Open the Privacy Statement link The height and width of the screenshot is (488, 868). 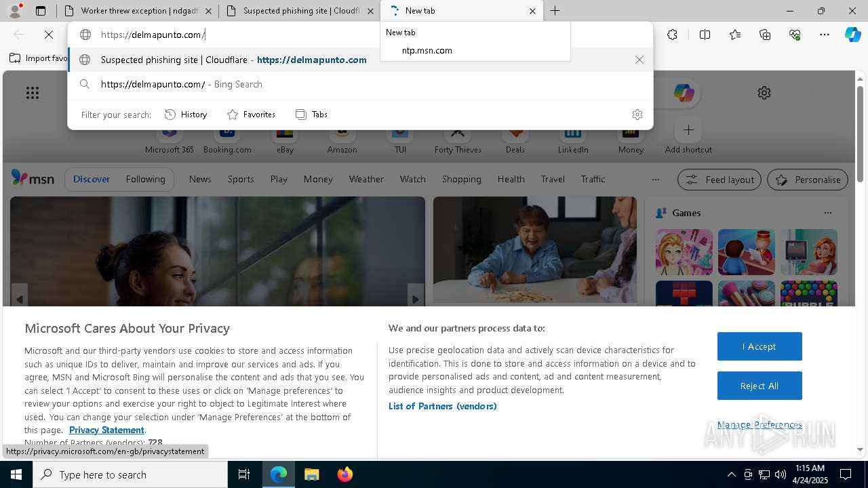(x=106, y=430)
